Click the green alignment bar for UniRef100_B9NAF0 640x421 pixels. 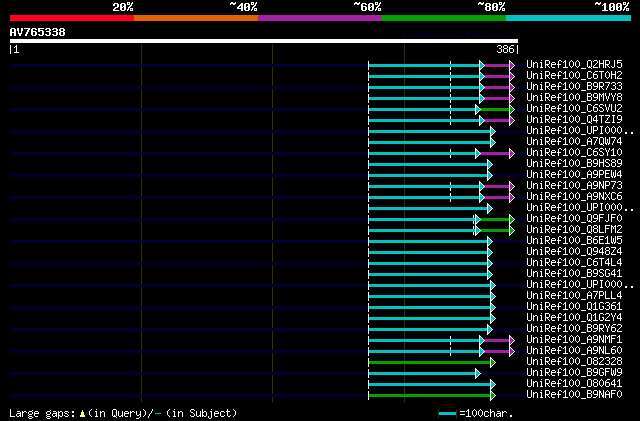pyautogui.click(x=430, y=396)
